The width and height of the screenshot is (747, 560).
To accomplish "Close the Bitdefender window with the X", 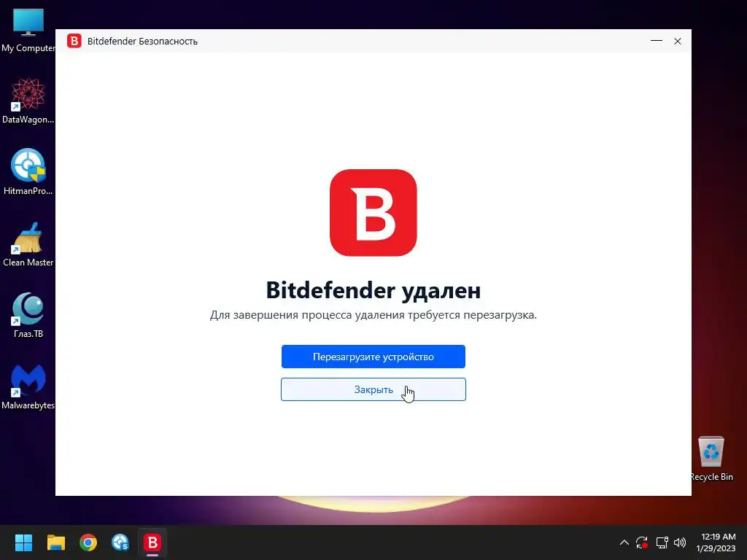I will [x=678, y=41].
